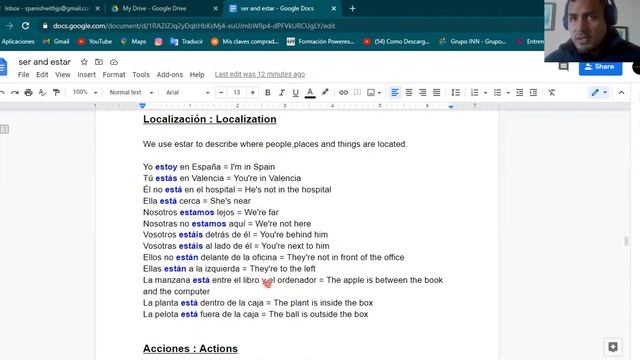Image resolution: width=640 pixels, height=360 pixels.
Task: Insert image from toolbar icon
Action: pos(371,93)
